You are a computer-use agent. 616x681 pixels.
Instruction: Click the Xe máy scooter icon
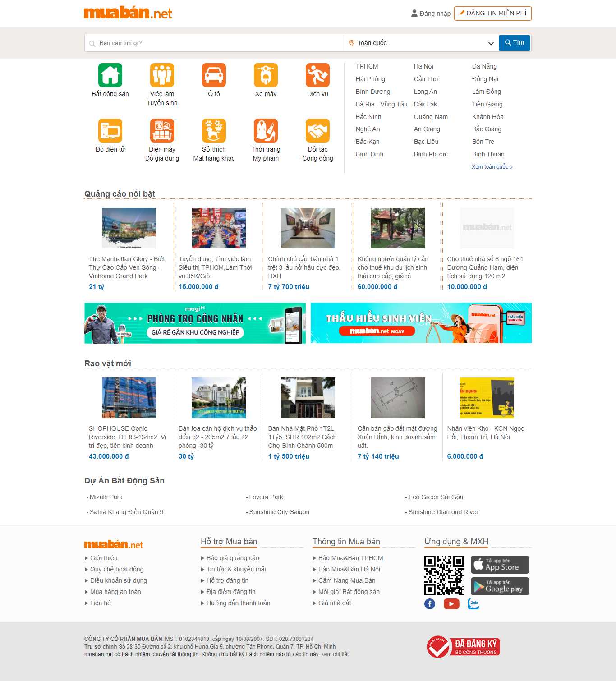[266, 76]
